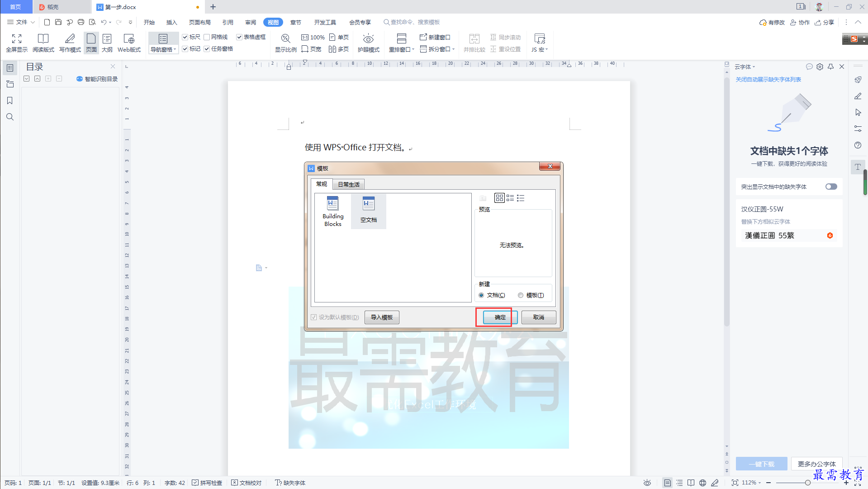Select Building Blocks template
868x489 pixels.
click(333, 211)
